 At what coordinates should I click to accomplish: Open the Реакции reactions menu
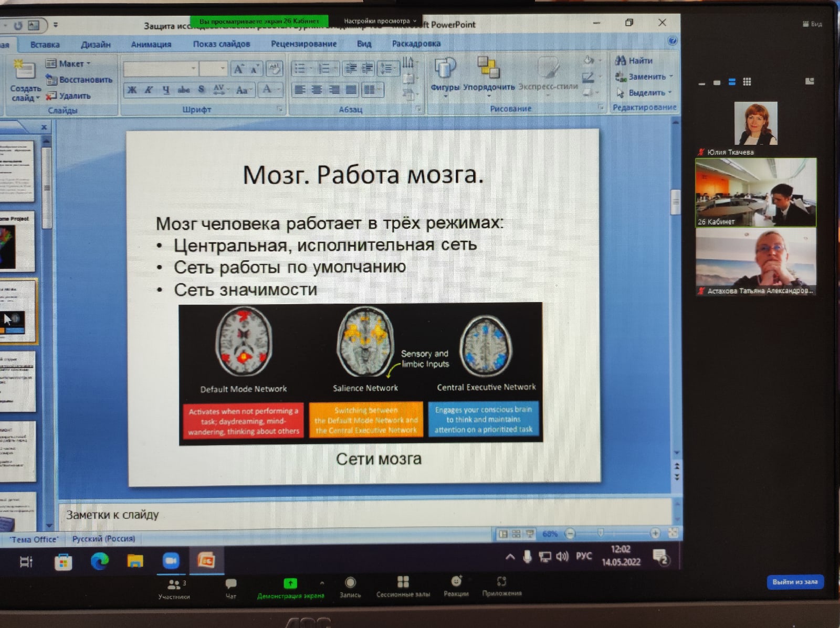pyautogui.click(x=456, y=586)
